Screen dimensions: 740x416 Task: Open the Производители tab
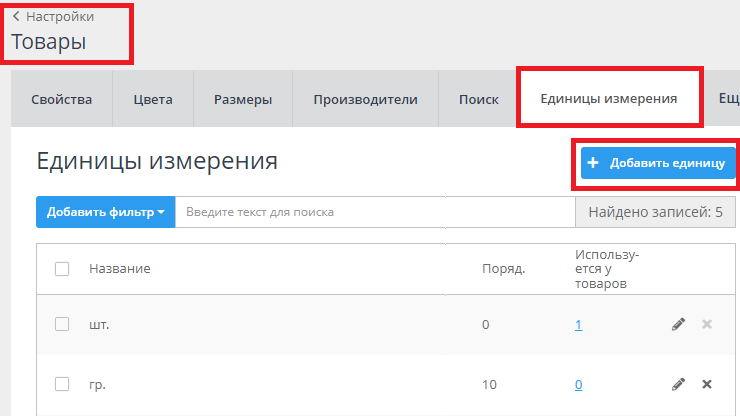[365, 99]
